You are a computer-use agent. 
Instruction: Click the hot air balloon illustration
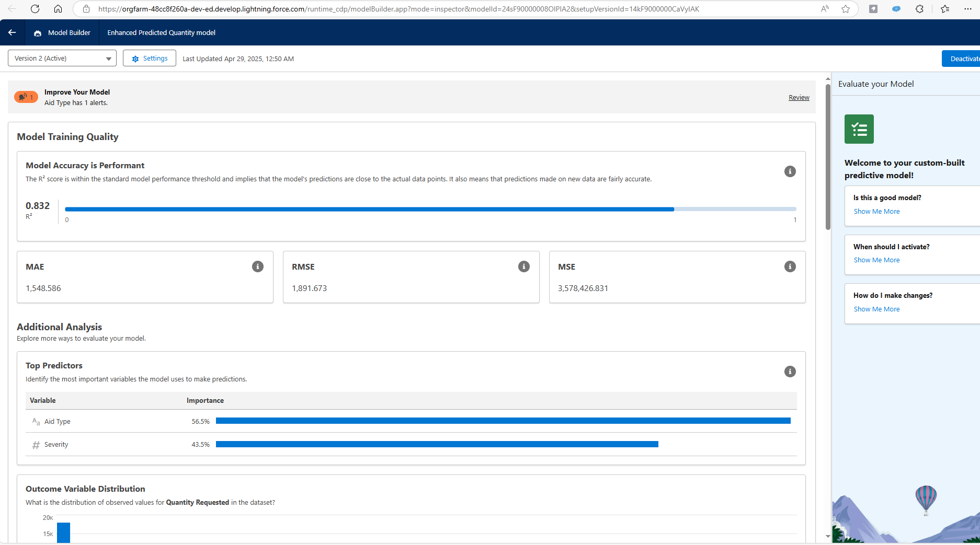click(x=926, y=500)
